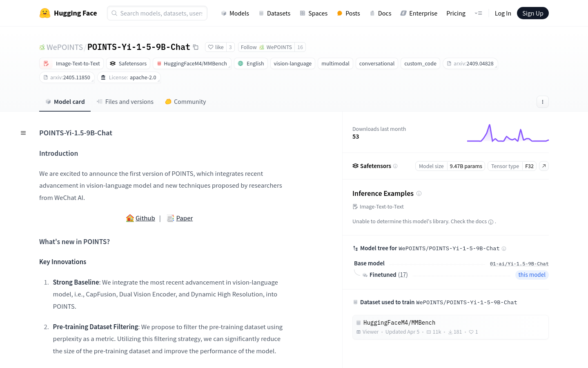The height and width of the screenshot is (368, 588).
Task: Click the WePOINTS organization name link
Action: (x=65, y=47)
